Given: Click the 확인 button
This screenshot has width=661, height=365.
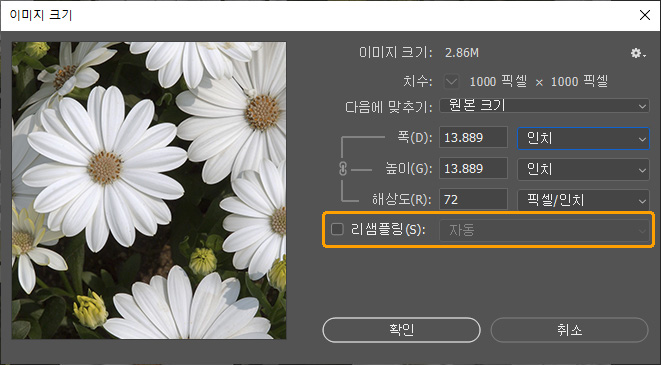Looking at the screenshot, I should tap(401, 330).
